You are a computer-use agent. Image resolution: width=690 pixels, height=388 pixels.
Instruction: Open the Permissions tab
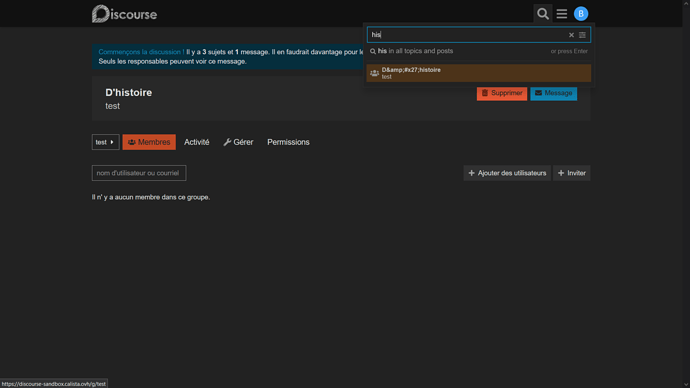tap(288, 142)
